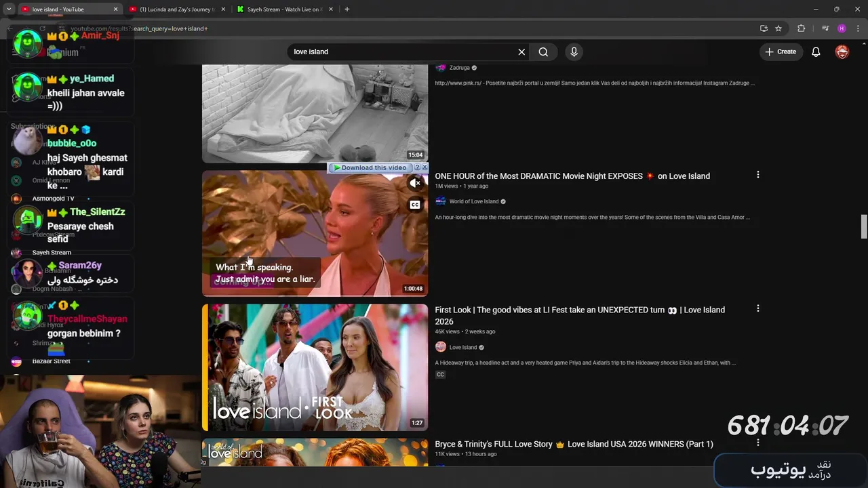Open the 'ONE HOUR of the Most DRAMATIC' title

click(572, 176)
